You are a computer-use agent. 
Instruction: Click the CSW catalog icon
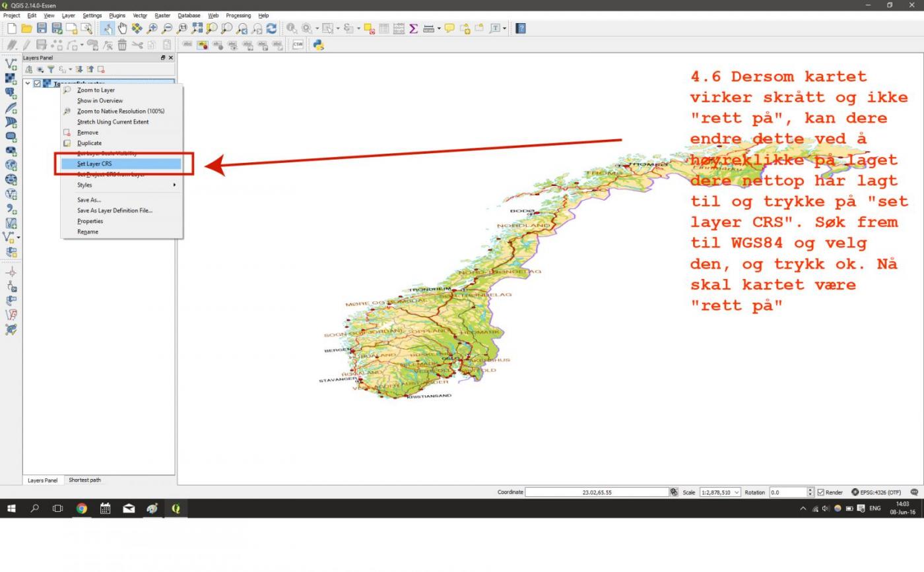click(298, 45)
